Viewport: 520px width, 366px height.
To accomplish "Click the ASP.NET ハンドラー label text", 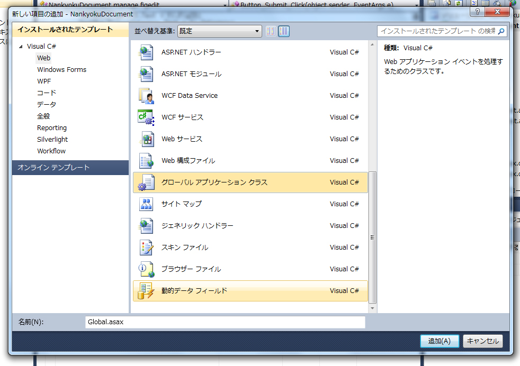I will pos(191,52).
